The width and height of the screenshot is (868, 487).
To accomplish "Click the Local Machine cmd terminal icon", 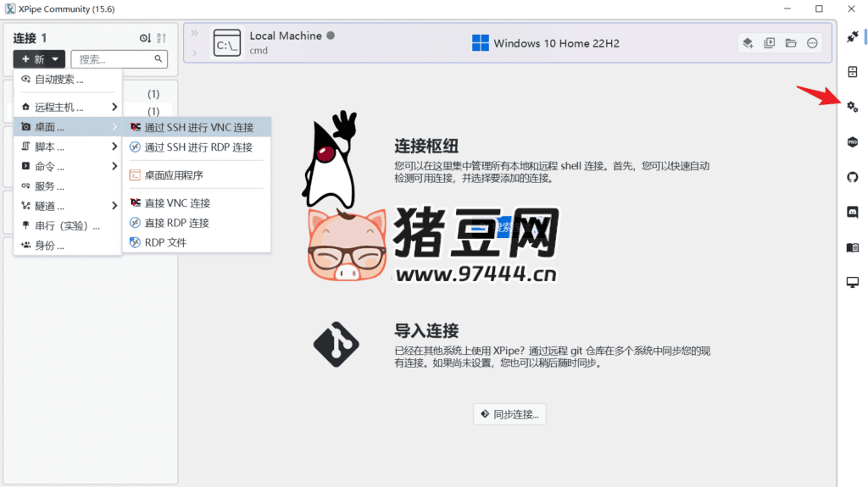I will 227,43.
